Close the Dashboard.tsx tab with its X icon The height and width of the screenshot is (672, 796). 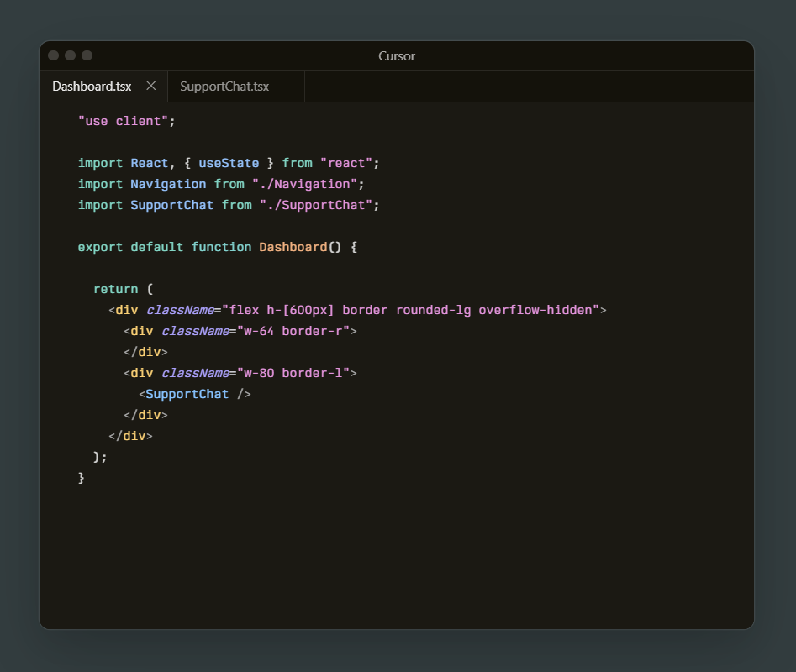[x=151, y=86]
